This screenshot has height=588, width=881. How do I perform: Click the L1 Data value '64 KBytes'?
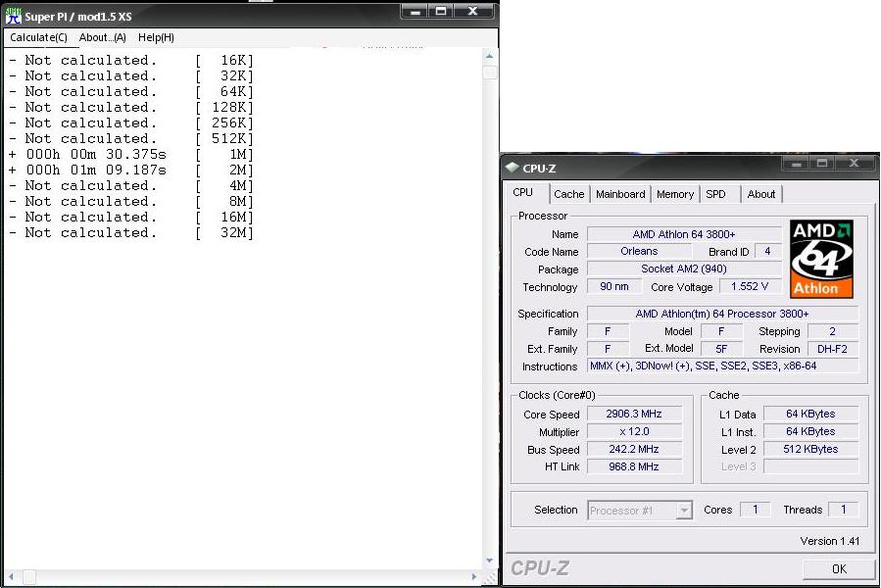810,414
